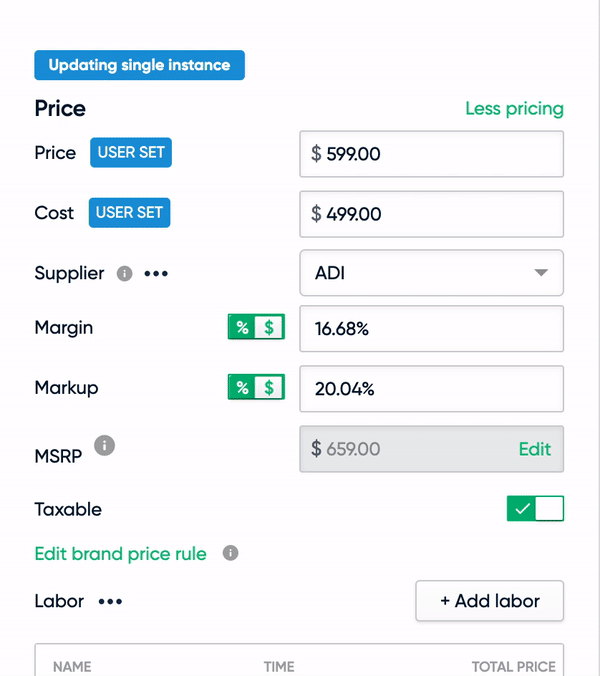Click the Add labor button
Viewport: 600px width, 676px height.
coord(490,601)
